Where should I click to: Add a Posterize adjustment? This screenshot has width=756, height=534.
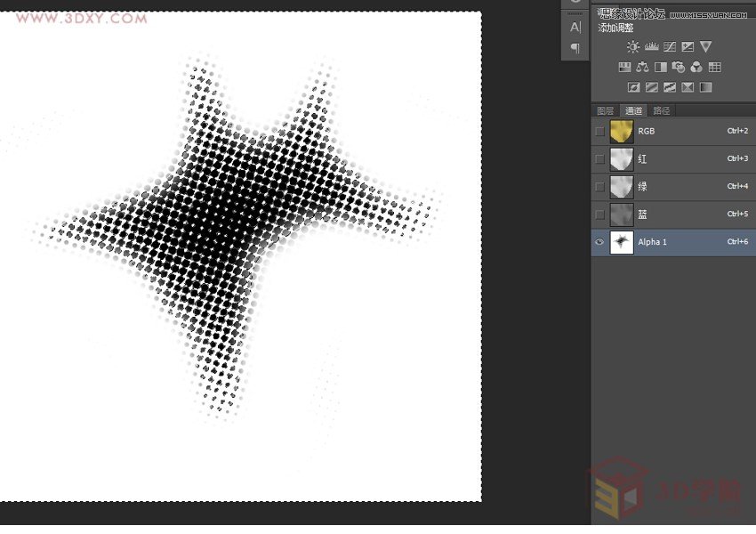[651, 87]
